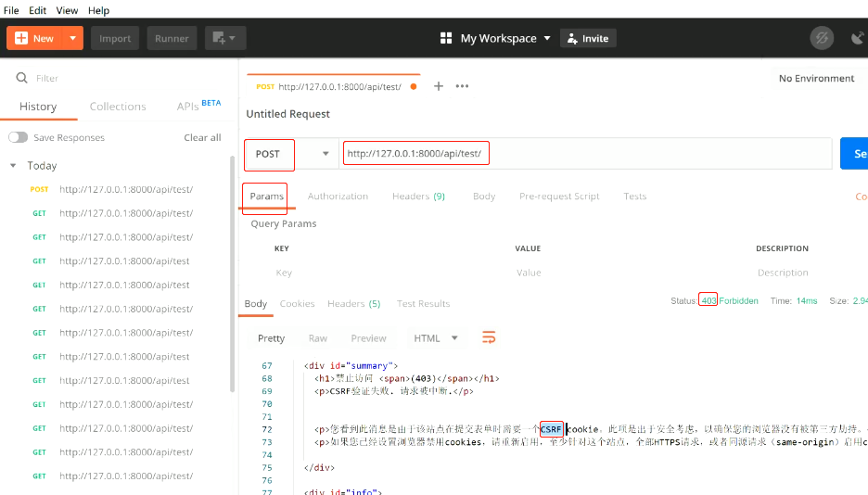Select the request Headers (9) tab
Image resolution: width=868 pixels, height=495 pixels.
[x=418, y=197]
